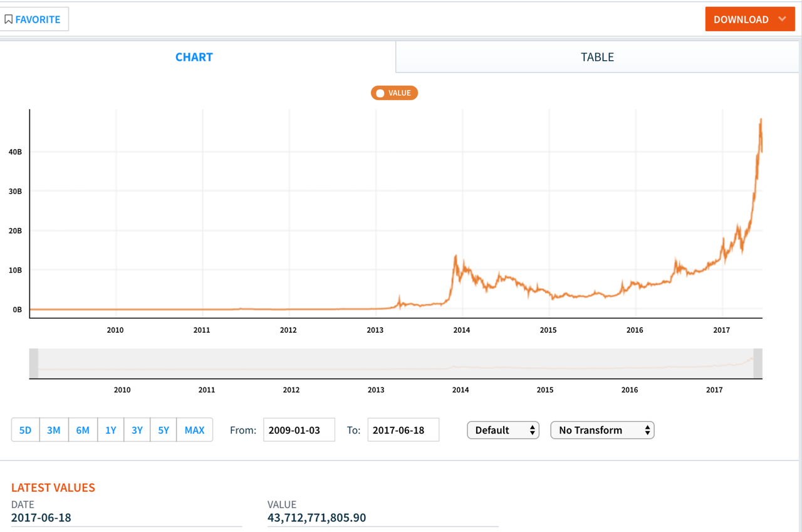Click the FAVORITE button
The image size is (802, 532).
(x=34, y=19)
